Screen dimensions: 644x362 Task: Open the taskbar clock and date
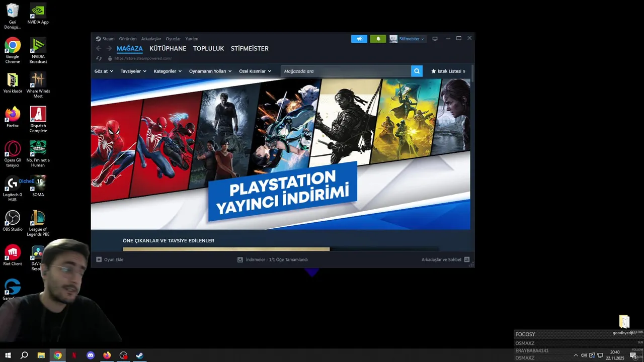(x=615, y=355)
